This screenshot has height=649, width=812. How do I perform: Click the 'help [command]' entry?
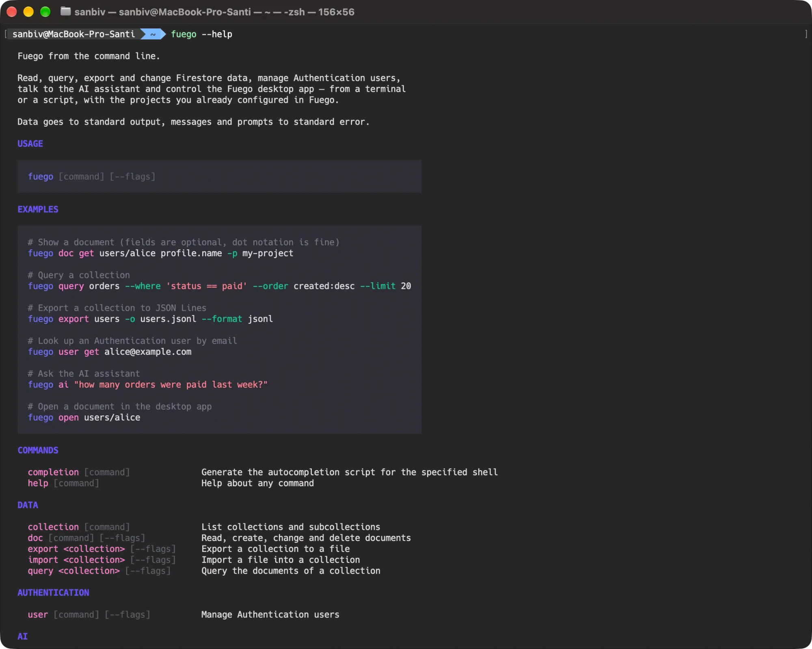[x=63, y=483]
